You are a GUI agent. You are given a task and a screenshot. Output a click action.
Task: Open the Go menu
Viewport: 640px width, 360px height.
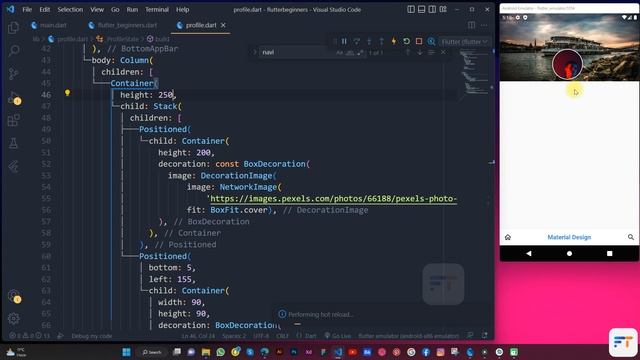(x=115, y=9)
